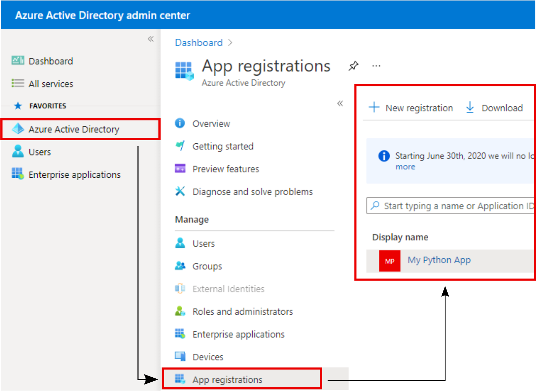Select Roles and administrators menu item
The height and width of the screenshot is (392, 538).
pos(242,312)
